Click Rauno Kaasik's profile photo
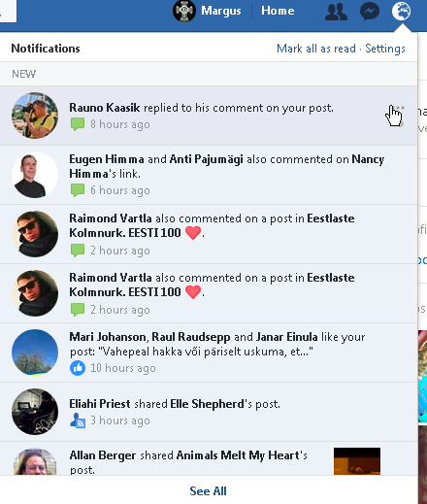Image resolution: width=427 pixels, height=504 pixels. click(35, 116)
